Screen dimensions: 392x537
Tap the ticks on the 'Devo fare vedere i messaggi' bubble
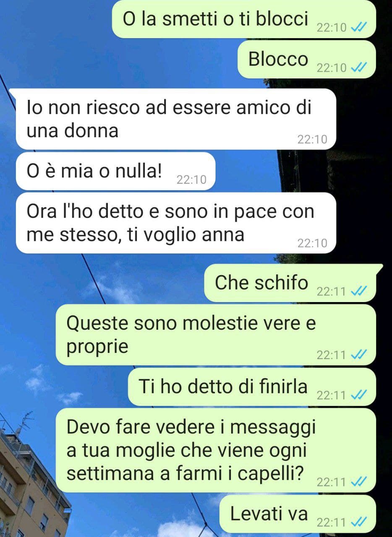(359, 482)
